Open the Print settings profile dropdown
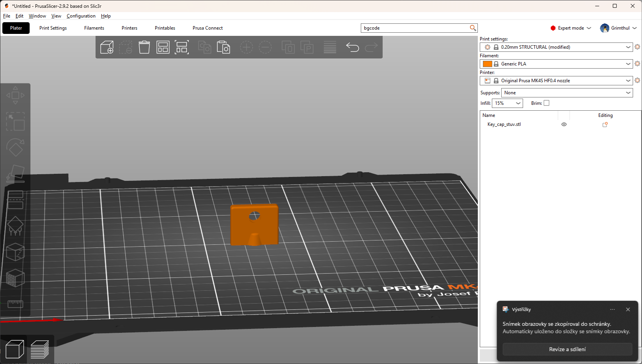This screenshot has width=642, height=364. (556, 47)
